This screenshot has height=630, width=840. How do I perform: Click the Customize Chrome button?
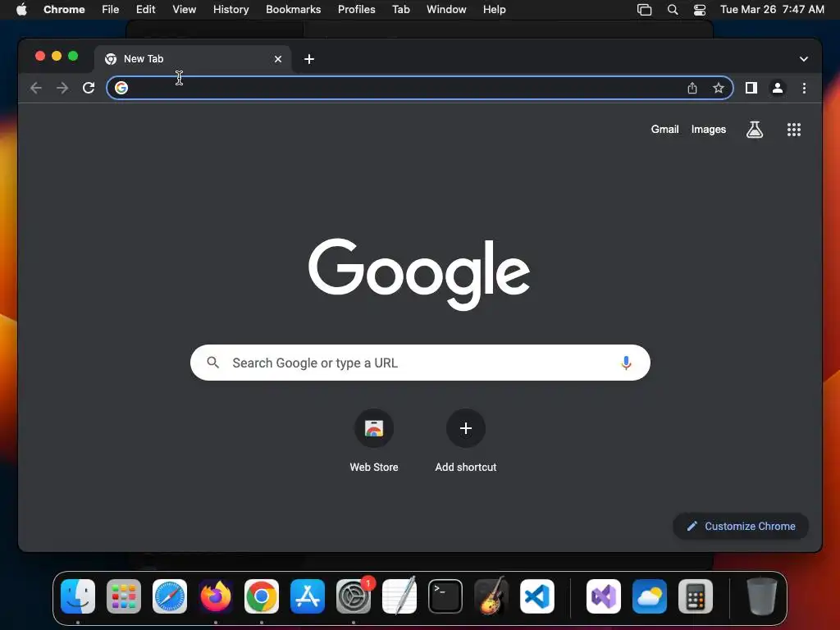[x=741, y=526]
